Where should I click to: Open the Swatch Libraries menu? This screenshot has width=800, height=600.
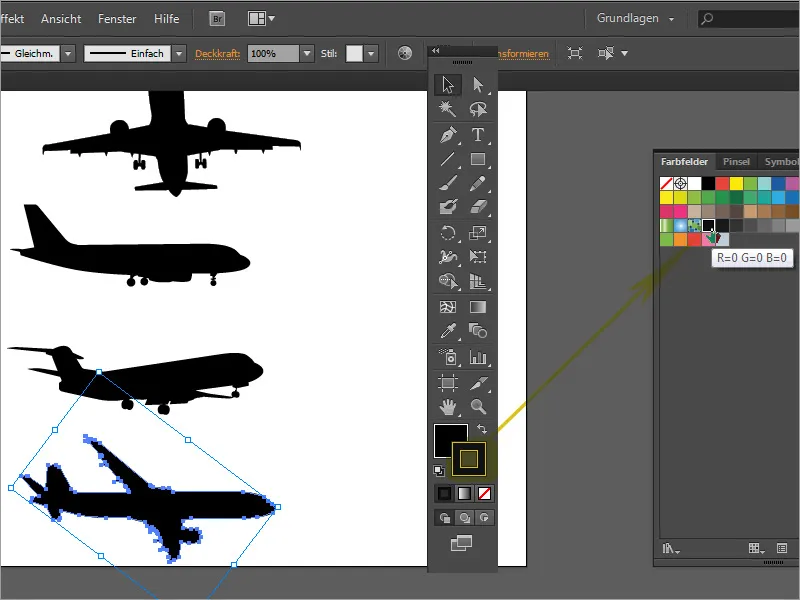click(x=670, y=548)
